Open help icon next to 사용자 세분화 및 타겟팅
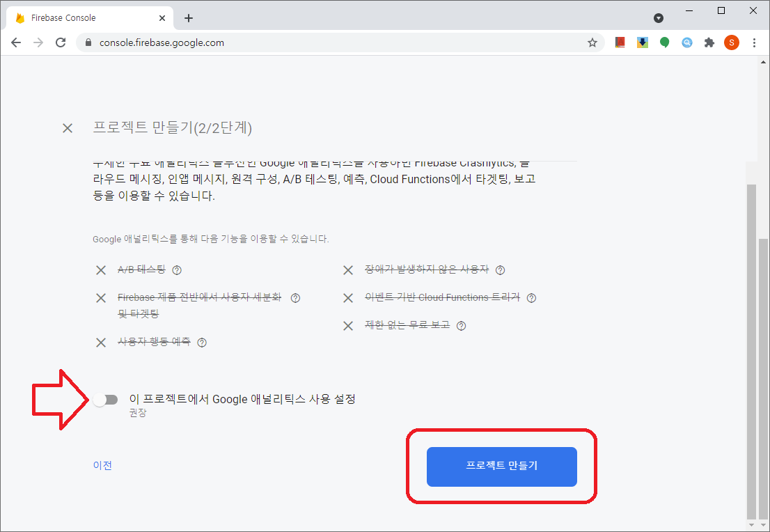This screenshot has width=770, height=532. (296, 298)
